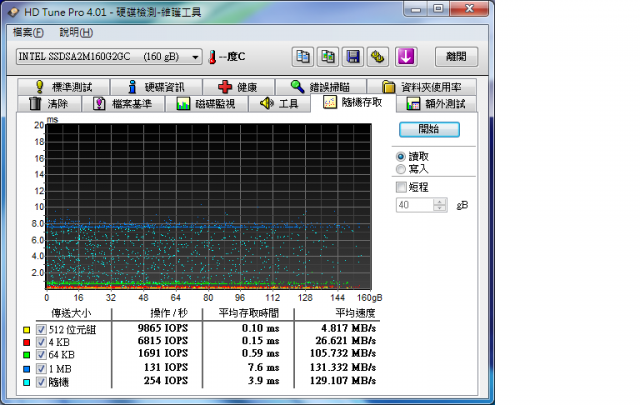Uncheck the 512 位元組 checkbox
The width and height of the screenshot is (640, 405).
coord(41,329)
